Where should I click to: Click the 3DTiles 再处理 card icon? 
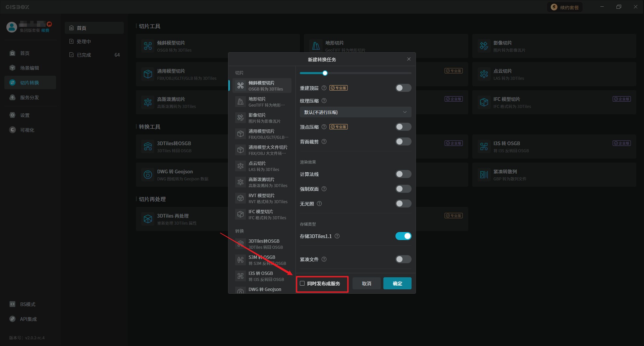pyautogui.click(x=148, y=219)
